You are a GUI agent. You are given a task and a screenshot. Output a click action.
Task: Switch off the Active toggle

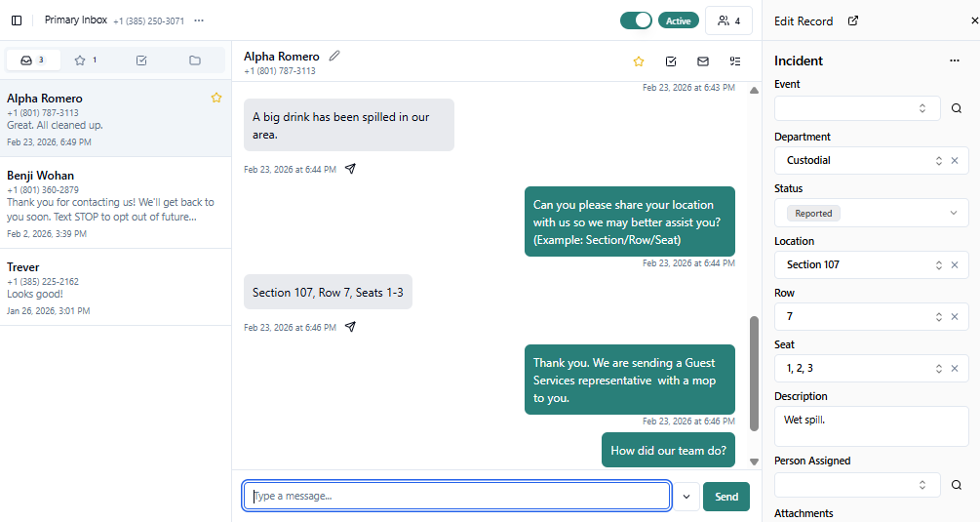pos(636,20)
